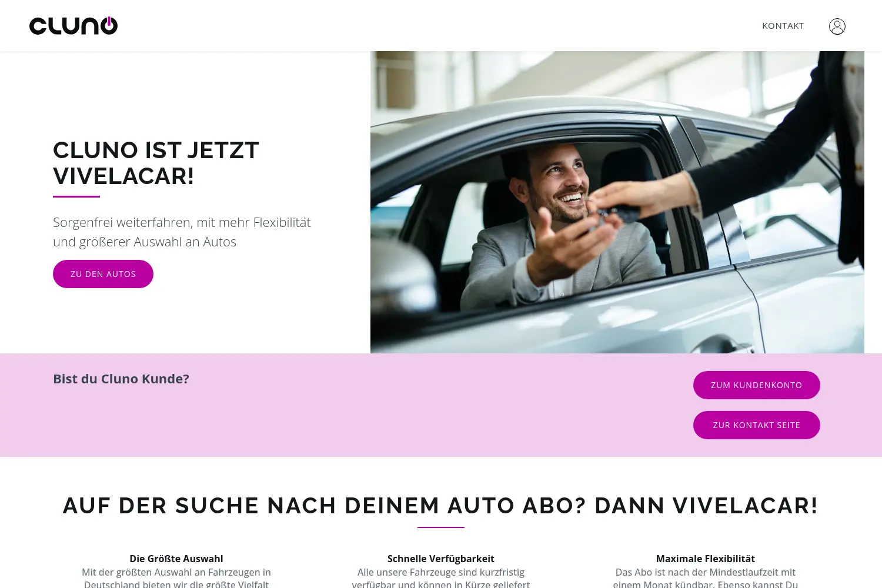Click the description under 'Die Größte Auswahl'
The image size is (882, 588).
click(176, 577)
